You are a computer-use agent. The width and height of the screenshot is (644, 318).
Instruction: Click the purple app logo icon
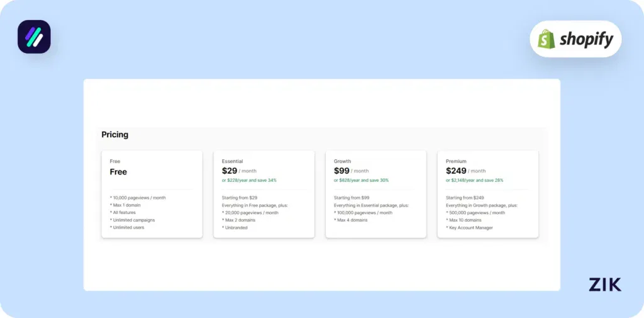(34, 37)
